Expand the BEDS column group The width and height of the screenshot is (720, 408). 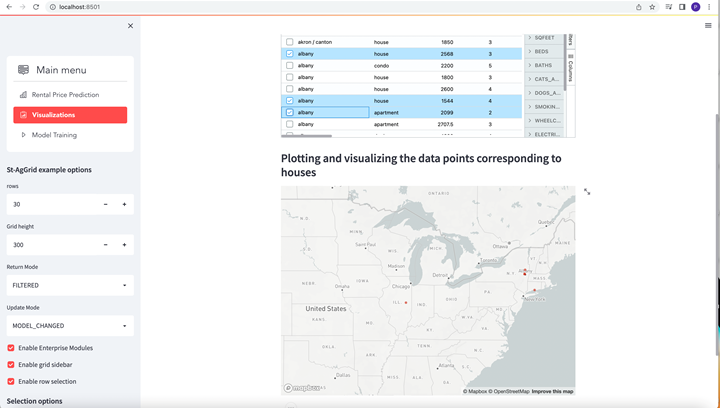tap(530, 51)
